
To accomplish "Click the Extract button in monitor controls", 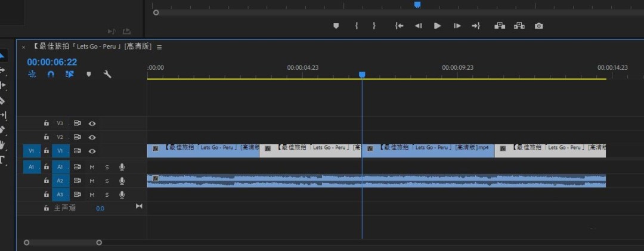I will pos(519,26).
